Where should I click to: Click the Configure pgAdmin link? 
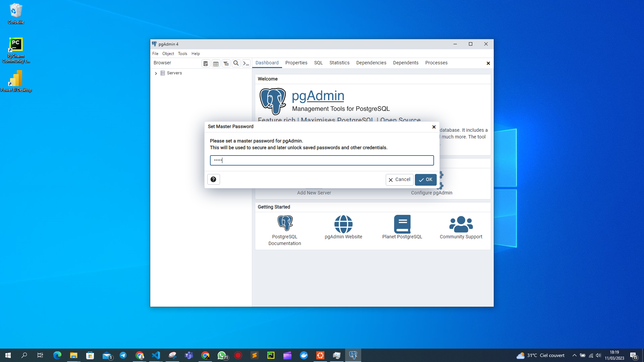[432, 193]
